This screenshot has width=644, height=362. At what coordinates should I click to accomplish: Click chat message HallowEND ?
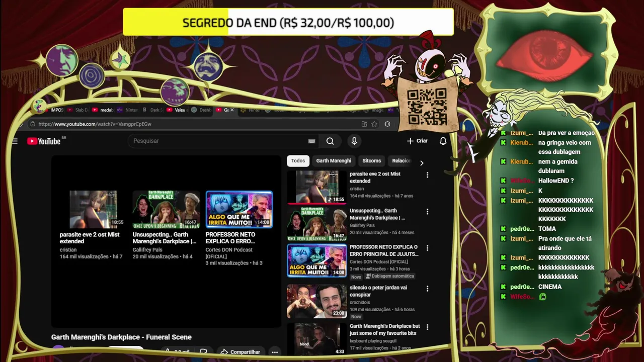pyautogui.click(x=556, y=180)
